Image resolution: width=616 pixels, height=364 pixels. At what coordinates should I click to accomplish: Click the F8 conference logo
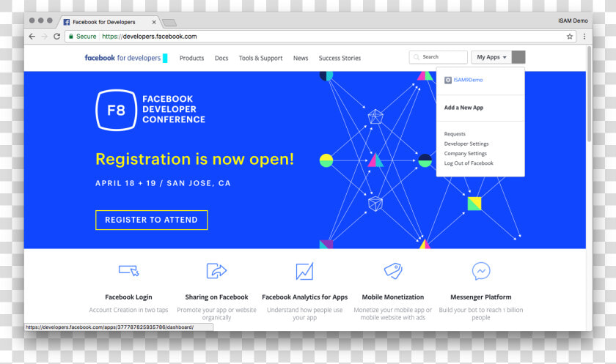point(117,110)
